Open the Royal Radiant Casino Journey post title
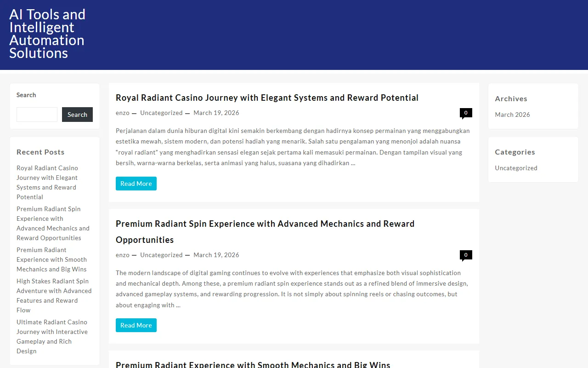This screenshot has height=368, width=588. click(267, 98)
